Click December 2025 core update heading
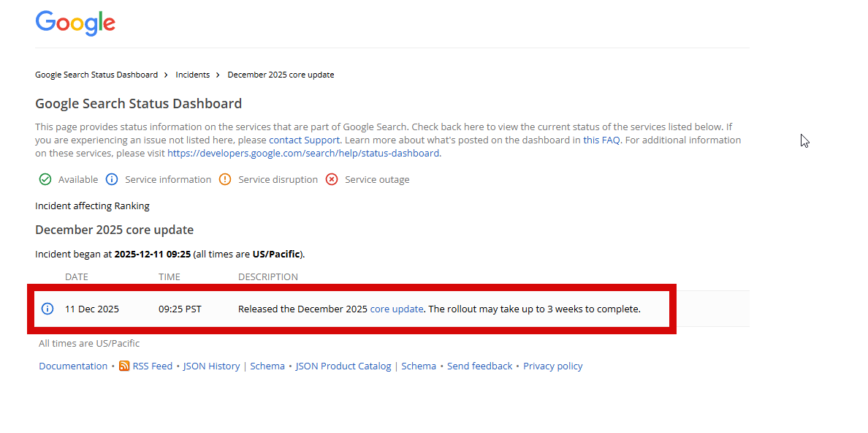This screenshot has width=868, height=433. pyautogui.click(x=114, y=230)
